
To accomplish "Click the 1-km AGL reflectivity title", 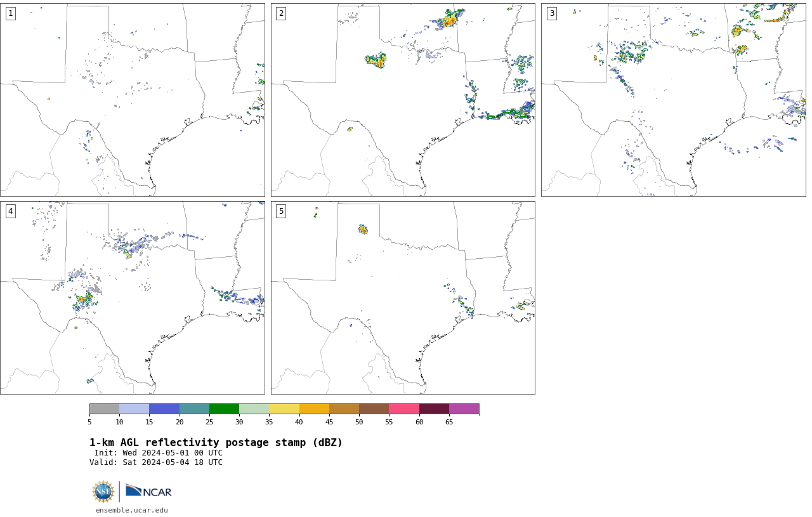I will coord(216,443).
